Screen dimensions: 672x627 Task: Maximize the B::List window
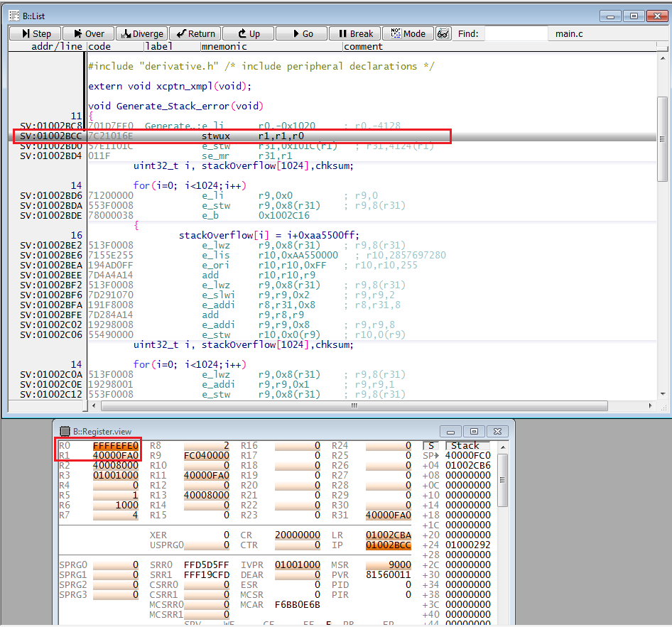pyautogui.click(x=634, y=16)
